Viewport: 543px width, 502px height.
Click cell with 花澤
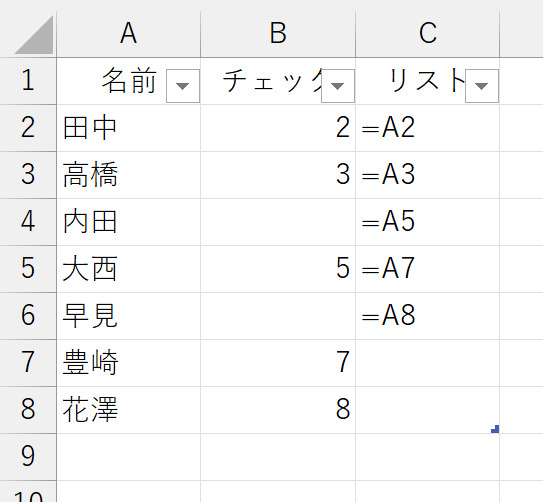(x=128, y=410)
